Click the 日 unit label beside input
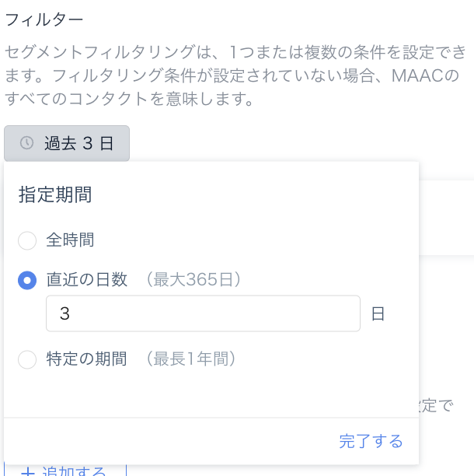This screenshot has width=474, height=476. pos(378,313)
